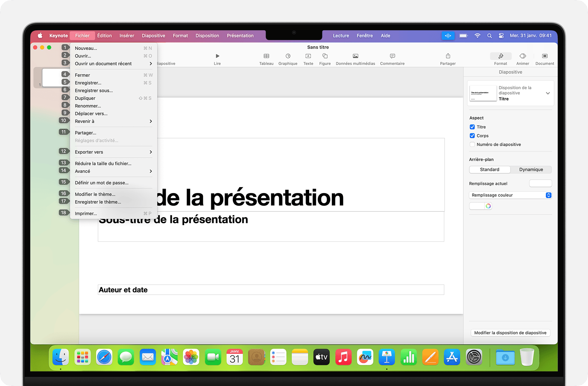Add a chart via Graphique icon
The width and height of the screenshot is (588, 386).
288,56
